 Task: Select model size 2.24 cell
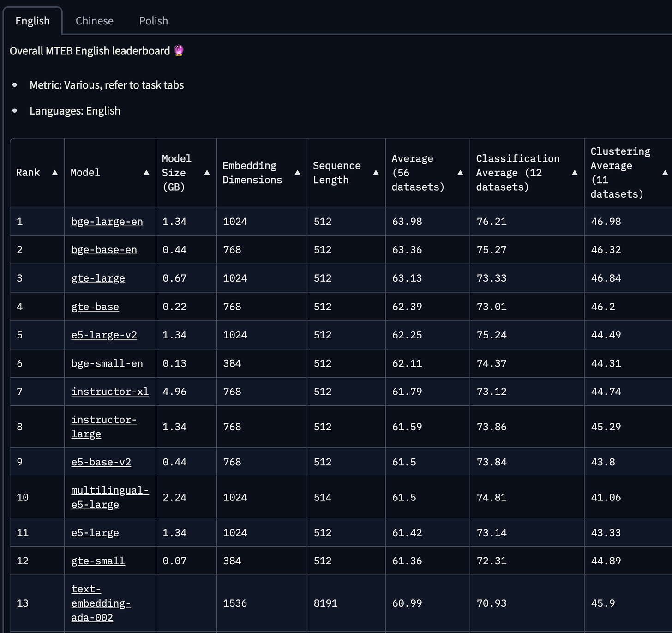point(186,497)
